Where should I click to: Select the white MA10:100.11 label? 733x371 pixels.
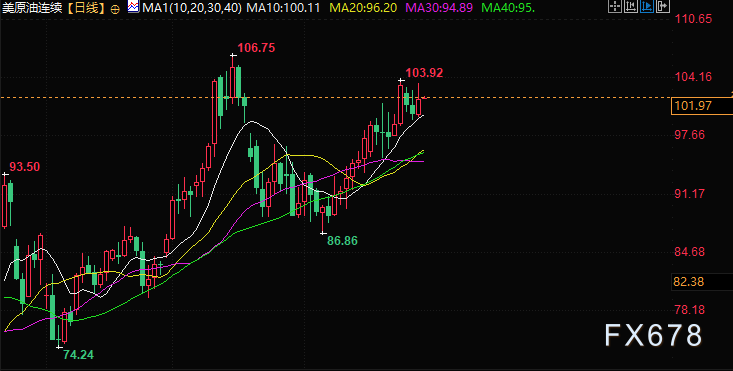[x=283, y=7]
